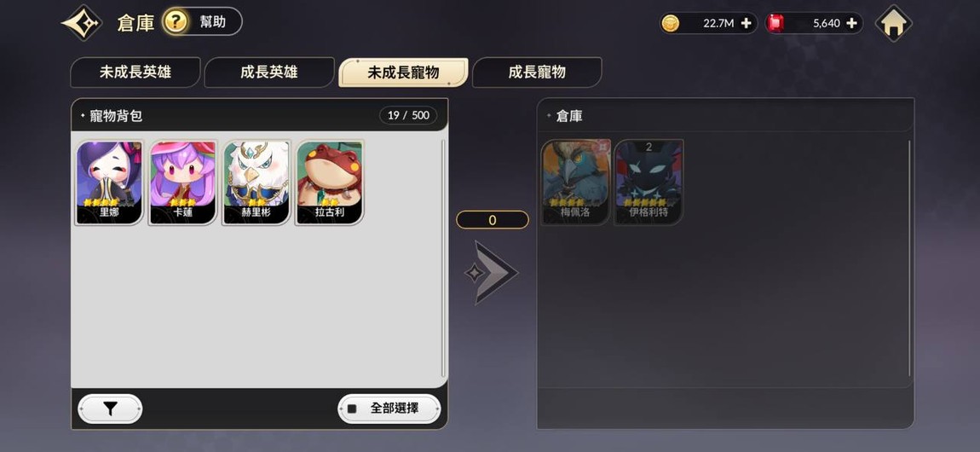Open the 成長寵物 tab
Screen dimensions: 980x452
point(537,72)
